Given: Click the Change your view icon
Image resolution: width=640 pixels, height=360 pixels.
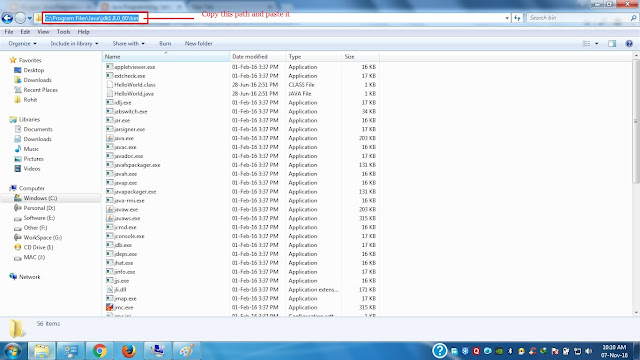Looking at the screenshot, I should 587,44.
